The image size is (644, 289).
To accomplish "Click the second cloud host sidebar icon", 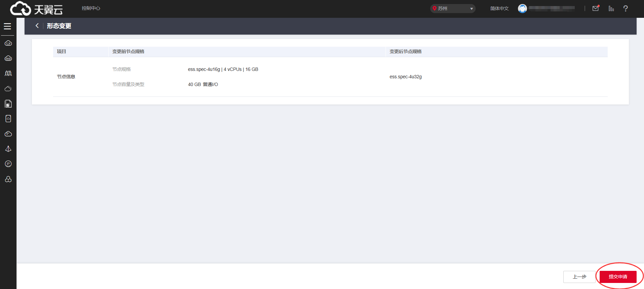I will [8, 58].
